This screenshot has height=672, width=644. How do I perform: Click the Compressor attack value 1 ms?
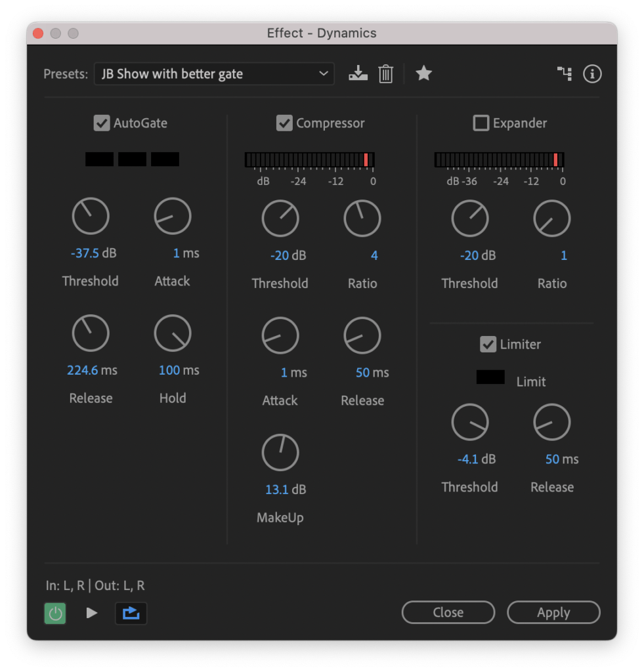point(293,373)
